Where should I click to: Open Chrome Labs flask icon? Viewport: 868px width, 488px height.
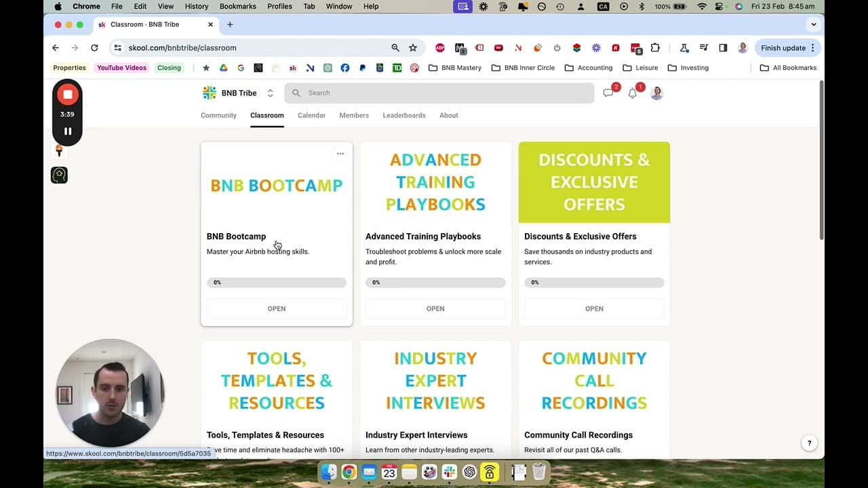coord(684,48)
